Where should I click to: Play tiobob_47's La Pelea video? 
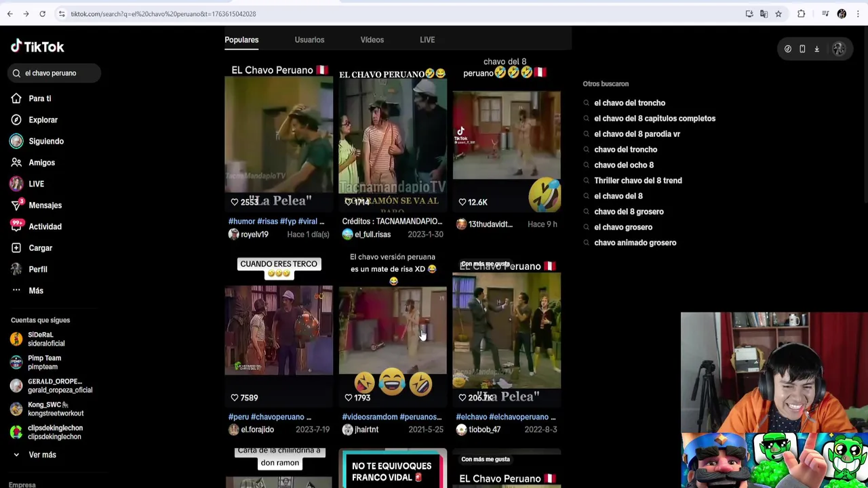coord(507,330)
